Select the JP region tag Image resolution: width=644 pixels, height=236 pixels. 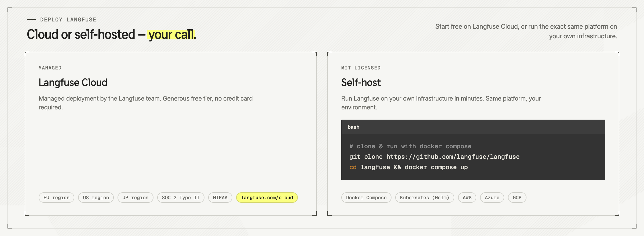[x=135, y=198]
